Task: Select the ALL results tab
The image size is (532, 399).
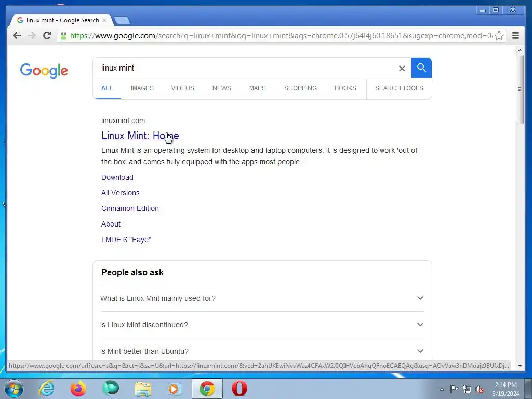Action: [x=107, y=88]
